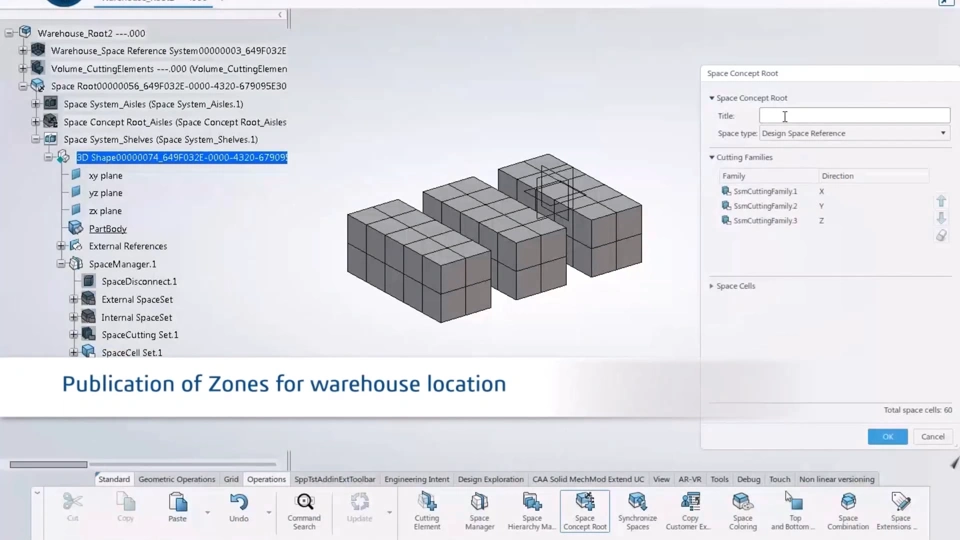This screenshot has width=960, height=540.
Task: Click the Title input field
Action: point(854,115)
